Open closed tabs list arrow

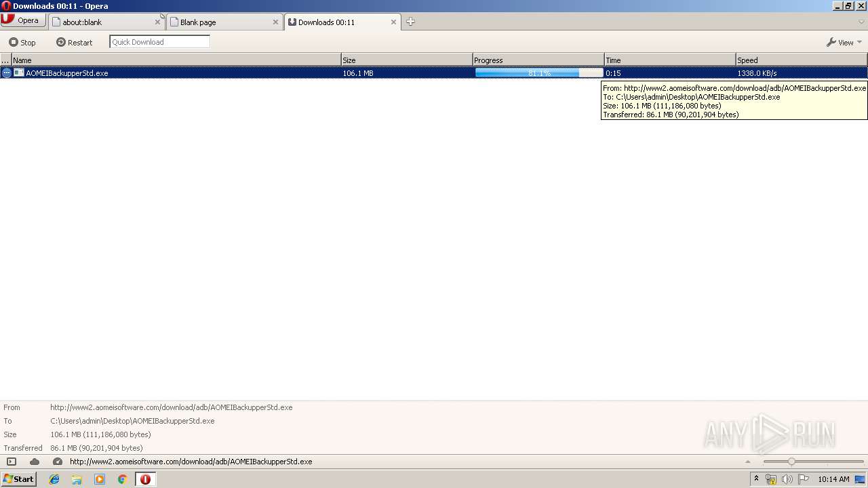(862, 22)
